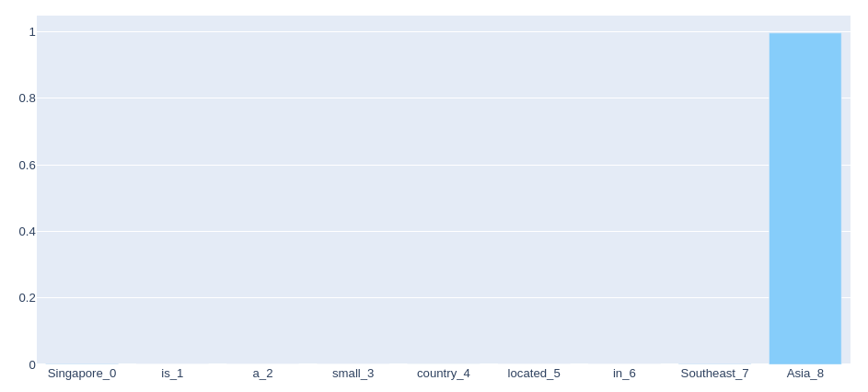Image resolution: width=868 pixels, height=392 pixels.
Task: Select the 0.8 y-axis tick label
Action: [x=27, y=98]
